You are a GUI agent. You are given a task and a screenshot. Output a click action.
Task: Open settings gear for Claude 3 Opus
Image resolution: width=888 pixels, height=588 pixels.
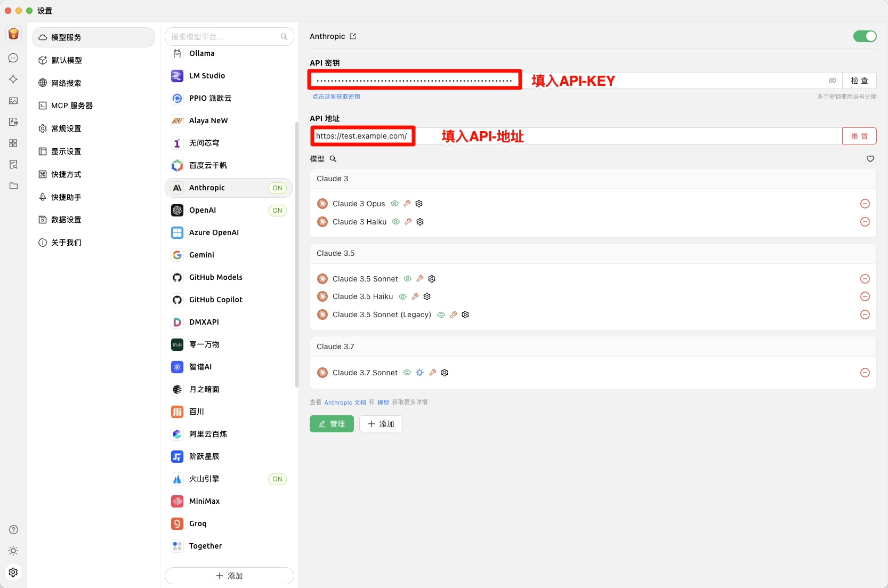[x=419, y=204]
